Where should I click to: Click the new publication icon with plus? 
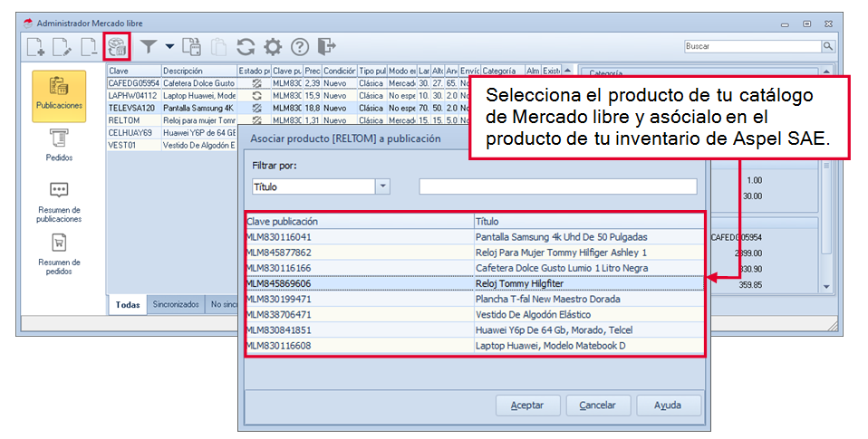(x=35, y=46)
